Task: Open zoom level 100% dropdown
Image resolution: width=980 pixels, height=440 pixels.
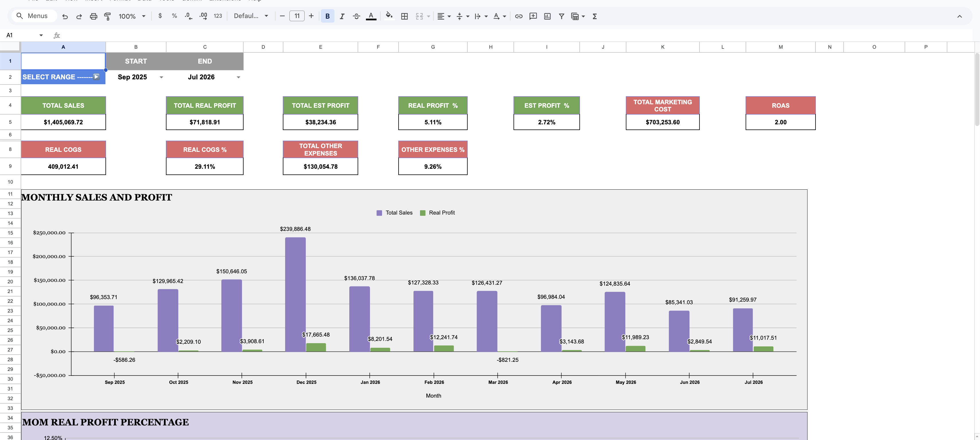Action: [x=132, y=16]
